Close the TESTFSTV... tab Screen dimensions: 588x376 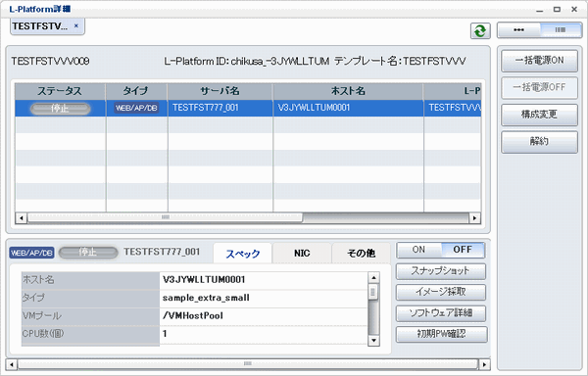(x=76, y=25)
